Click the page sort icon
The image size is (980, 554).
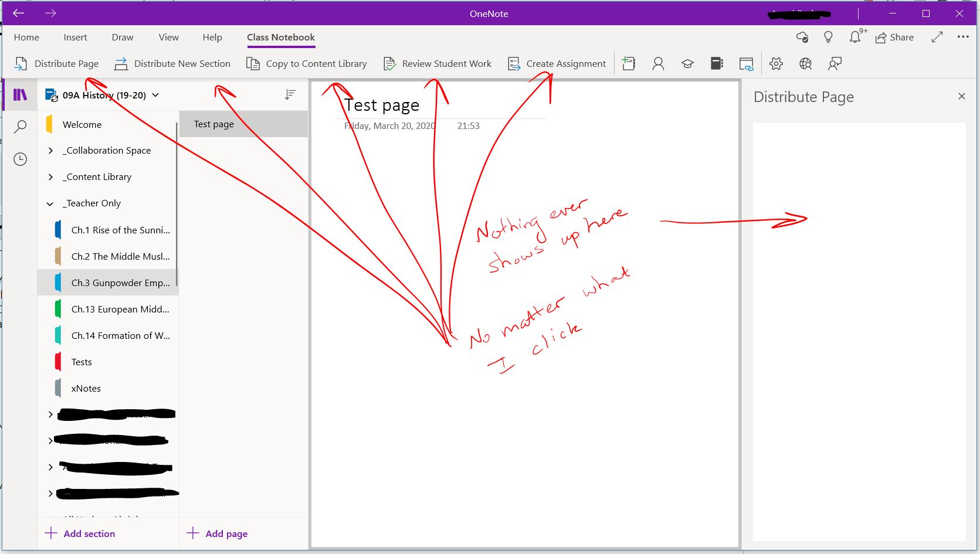point(290,94)
